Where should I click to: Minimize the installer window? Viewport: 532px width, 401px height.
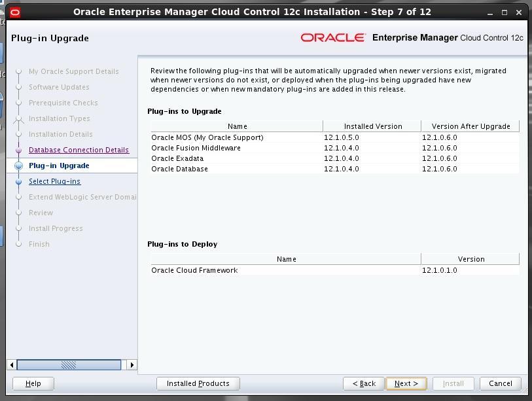click(490, 13)
